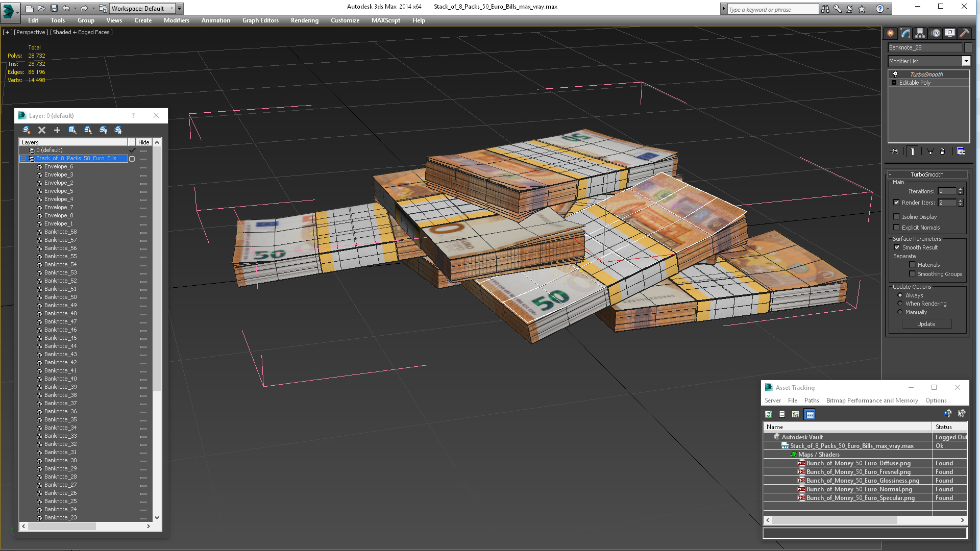Click the Save File toolbar icon

[54, 8]
